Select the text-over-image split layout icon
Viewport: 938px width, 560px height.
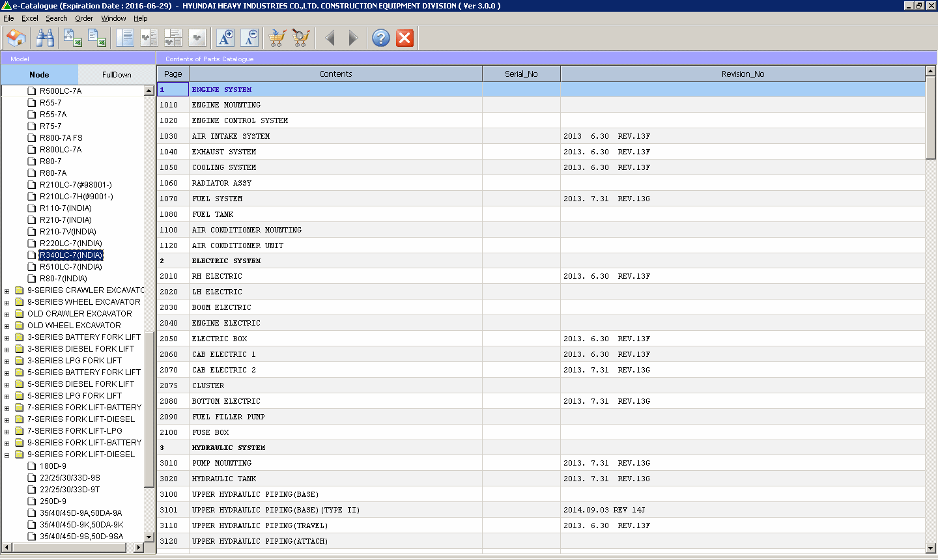(x=173, y=38)
